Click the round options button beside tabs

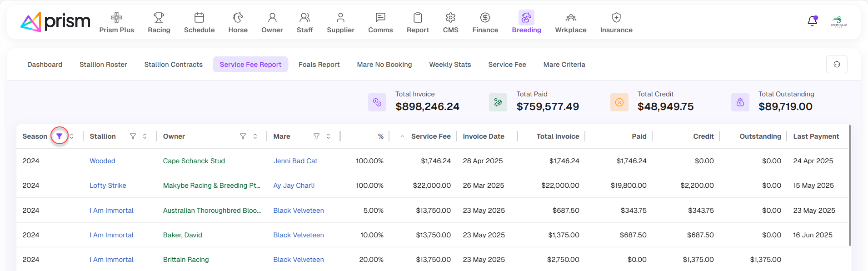(x=836, y=65)
